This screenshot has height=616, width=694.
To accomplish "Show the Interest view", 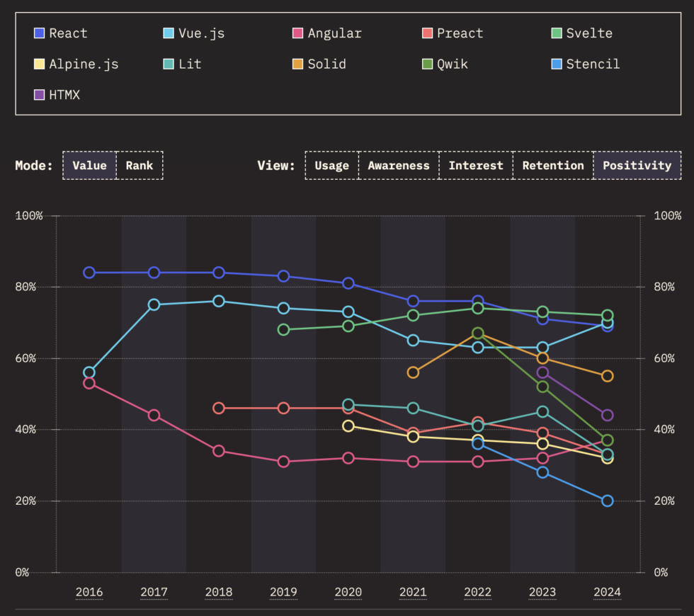I will coord(476,166).
